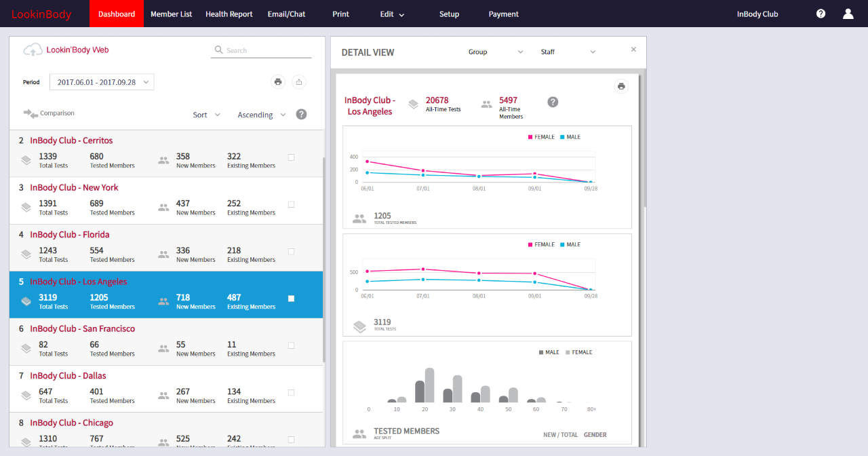Screen dimensions: 868x456
Task: Print the club list using the left panel printer icon
Action: tap(277, 82)
